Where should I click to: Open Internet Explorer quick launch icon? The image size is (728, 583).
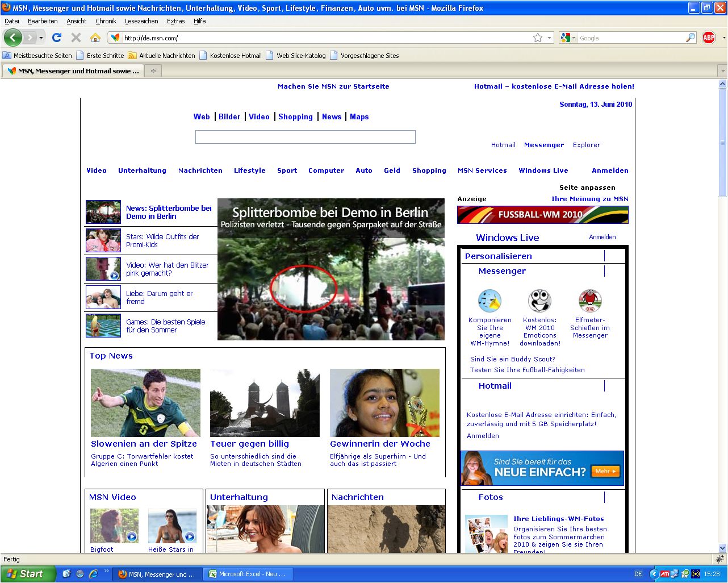pyautogui.click(x=93, y=574)
